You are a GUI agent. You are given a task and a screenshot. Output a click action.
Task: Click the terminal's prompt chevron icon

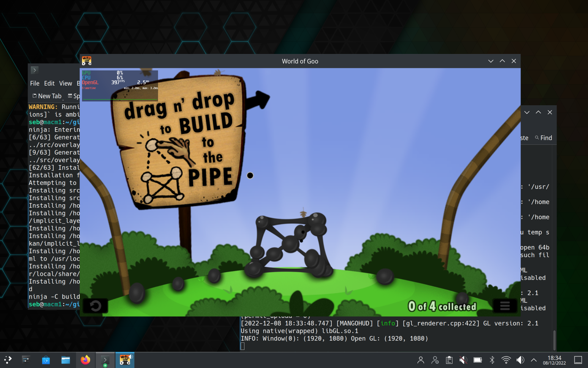34,70
